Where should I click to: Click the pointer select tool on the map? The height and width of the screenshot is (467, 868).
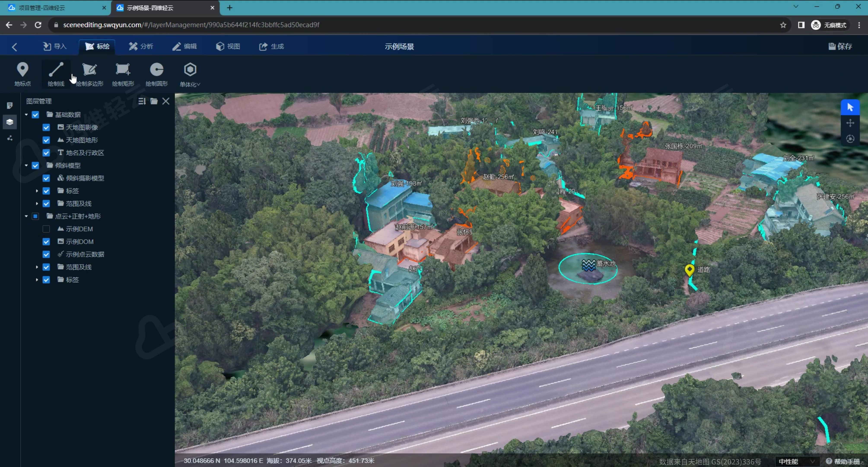pyautogui.click(x=850, y=108)
